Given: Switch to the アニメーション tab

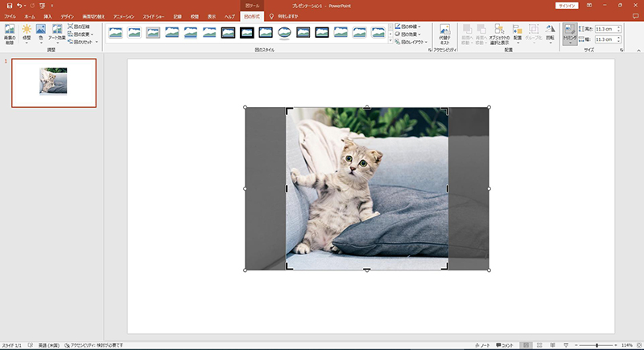Looking at the screenshot, I should click(x=124, y=15).
